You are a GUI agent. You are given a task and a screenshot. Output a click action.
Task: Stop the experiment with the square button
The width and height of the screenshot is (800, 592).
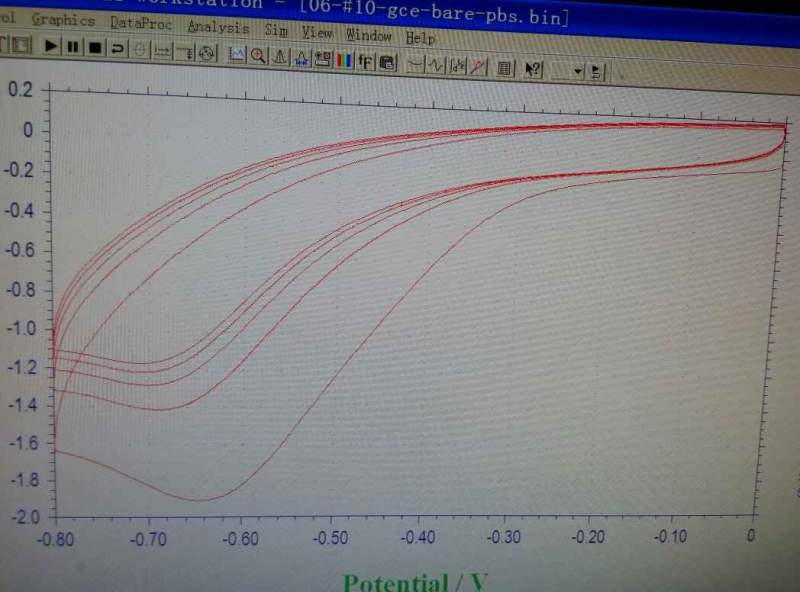tap(95, 48)
